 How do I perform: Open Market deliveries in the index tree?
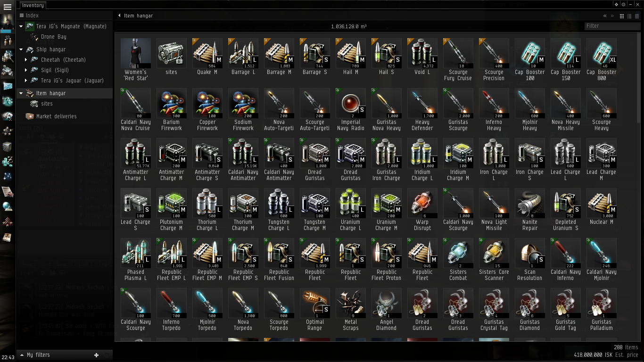click(x=56, y=116)
